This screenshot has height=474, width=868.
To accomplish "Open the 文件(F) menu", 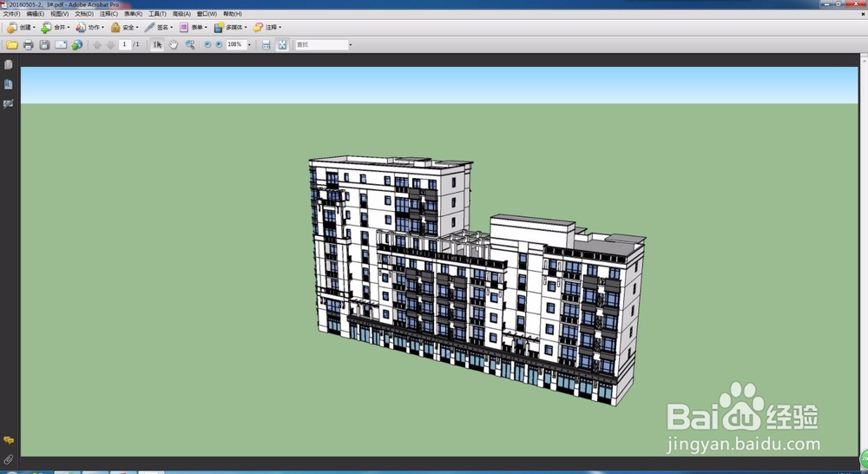I will click(11, 14).
